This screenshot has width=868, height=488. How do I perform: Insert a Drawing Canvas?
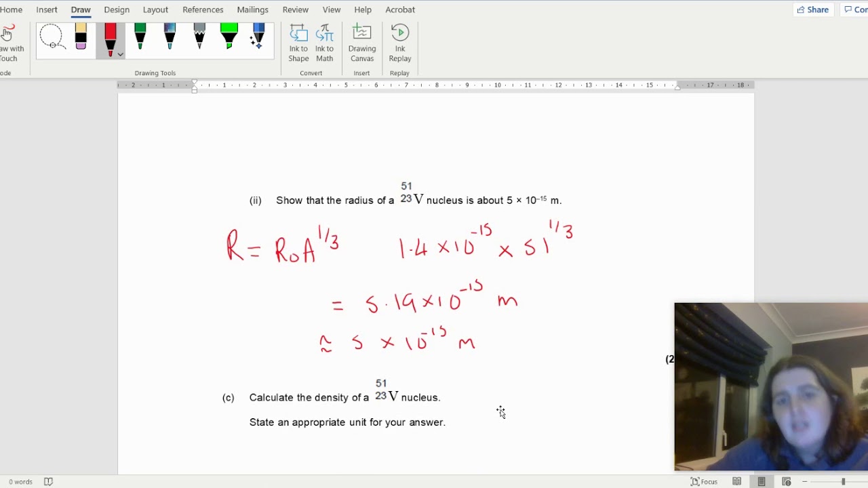pyautogui.click(x=362, y=43)
